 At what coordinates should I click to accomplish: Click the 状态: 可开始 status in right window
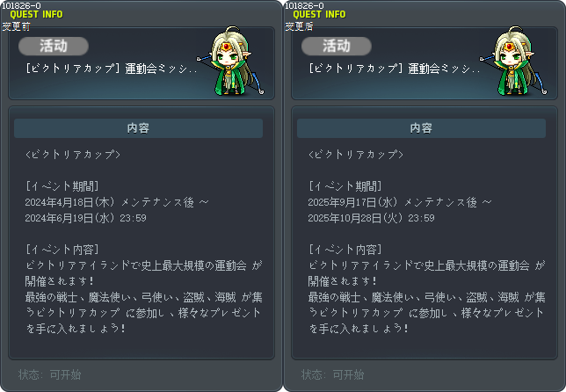pos(332,374)
